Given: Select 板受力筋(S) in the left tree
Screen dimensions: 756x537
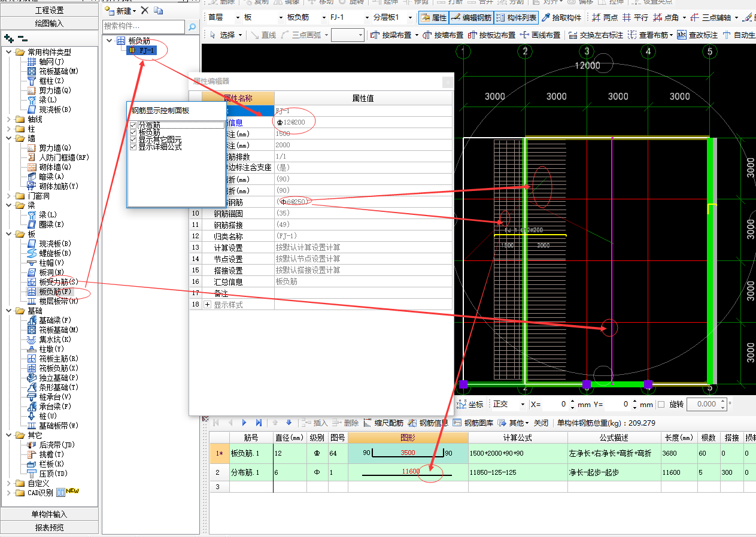Looking at the screenshot, I should click(59, 282).
